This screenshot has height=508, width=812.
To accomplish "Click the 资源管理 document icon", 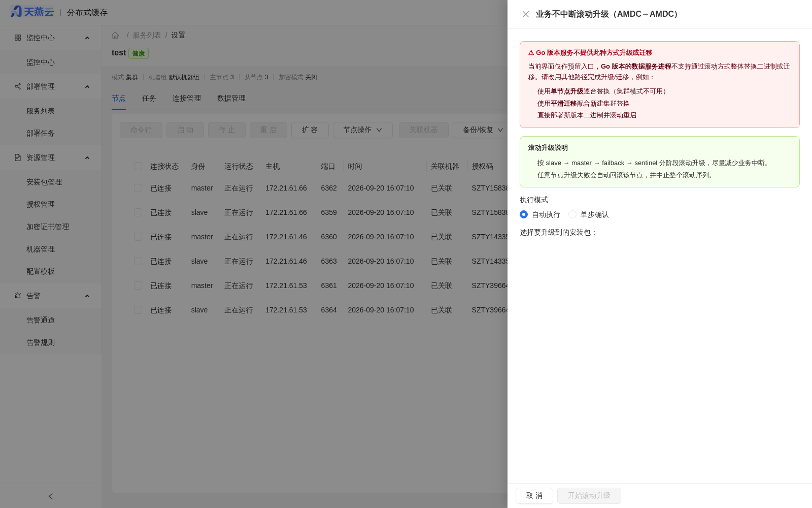I will [18, 157].
